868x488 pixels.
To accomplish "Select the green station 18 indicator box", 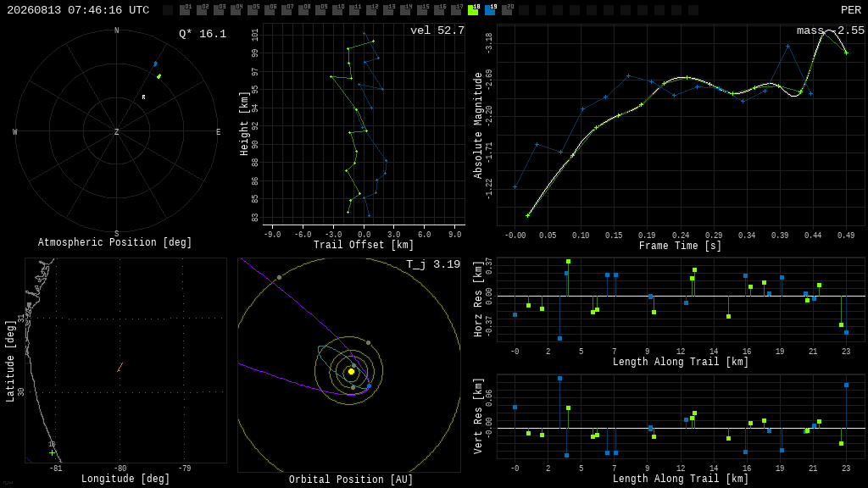I will pyautogui.click(x=473, y=9).
